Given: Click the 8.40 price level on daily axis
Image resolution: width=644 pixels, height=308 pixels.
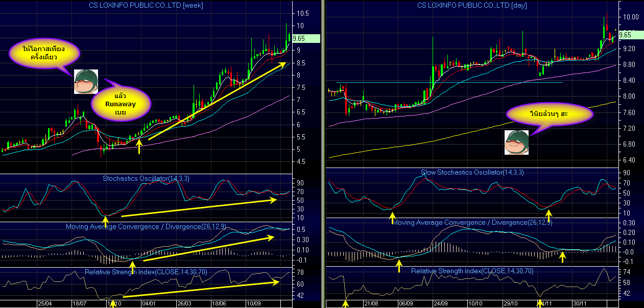Looking at the screenshot, I should (x=630, y=81).
